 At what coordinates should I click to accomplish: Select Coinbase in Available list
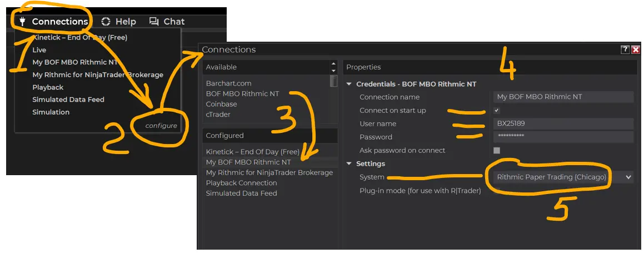click(x=221, y=105)
